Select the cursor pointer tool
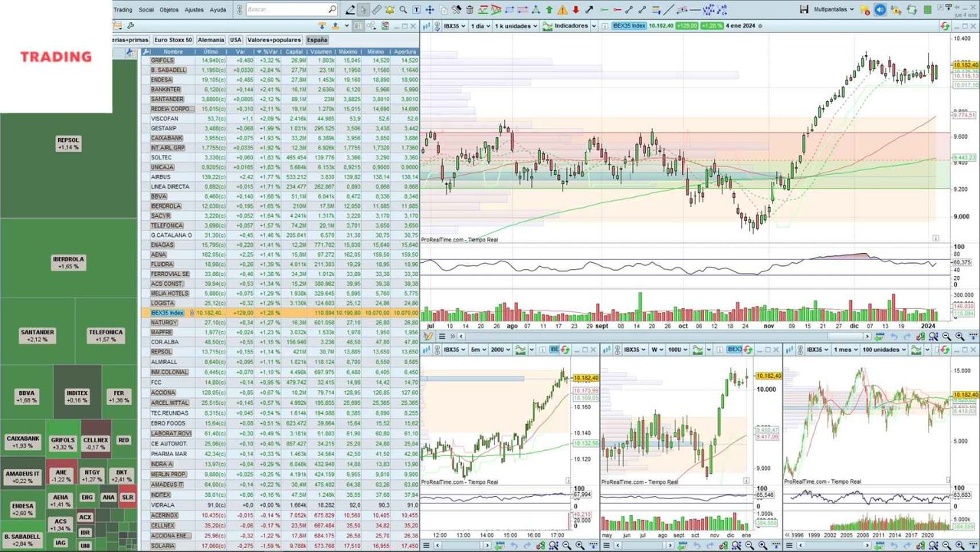The image size is (980, 552). click(363, 9)
